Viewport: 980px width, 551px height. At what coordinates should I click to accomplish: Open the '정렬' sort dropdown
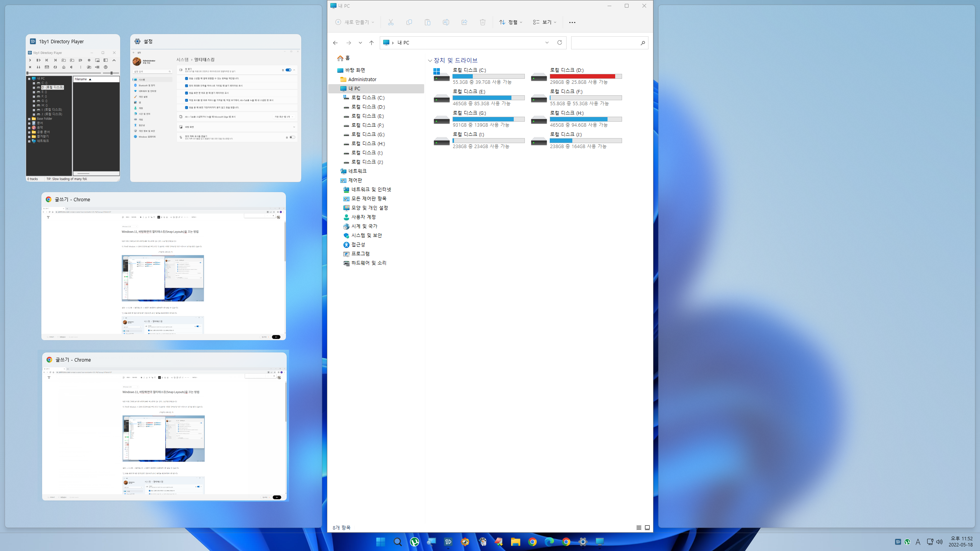coord(511,22)
